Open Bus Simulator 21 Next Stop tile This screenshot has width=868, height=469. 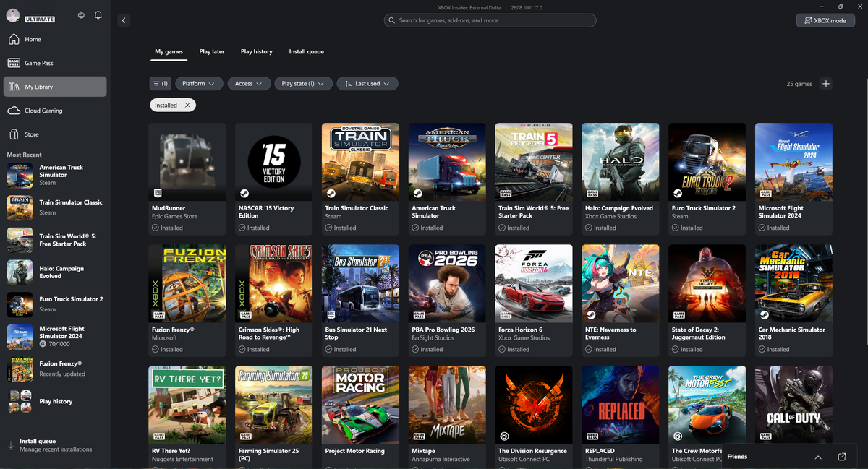point(360,300)
